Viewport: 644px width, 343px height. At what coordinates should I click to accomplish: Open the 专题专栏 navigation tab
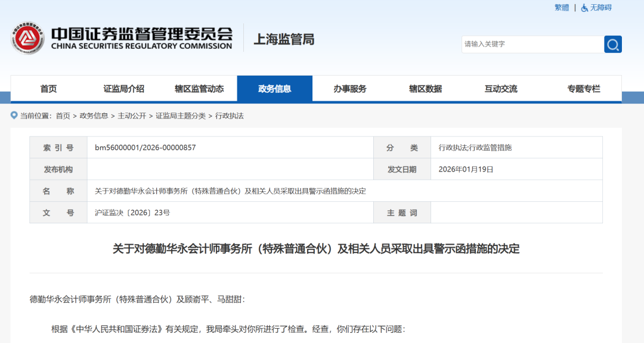pos(584,89)
